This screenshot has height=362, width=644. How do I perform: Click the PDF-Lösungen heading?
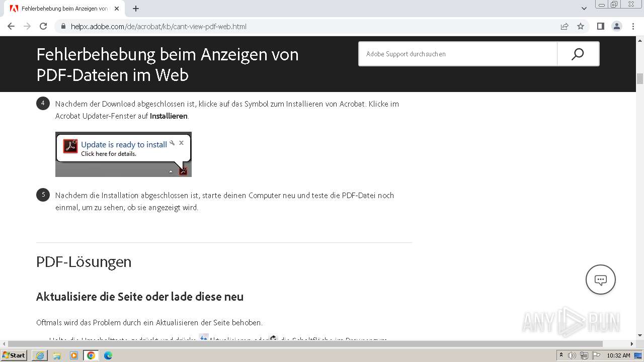[x=84, y=262]
